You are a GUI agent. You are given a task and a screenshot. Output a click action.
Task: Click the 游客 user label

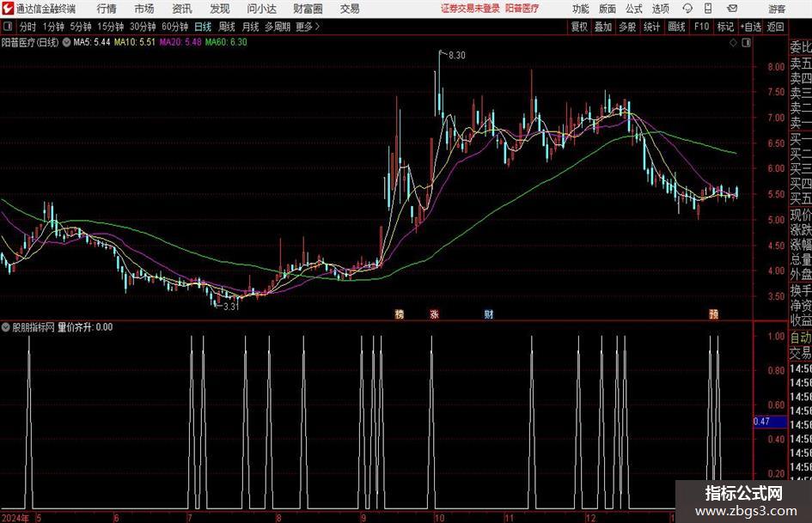coord(776,9)
